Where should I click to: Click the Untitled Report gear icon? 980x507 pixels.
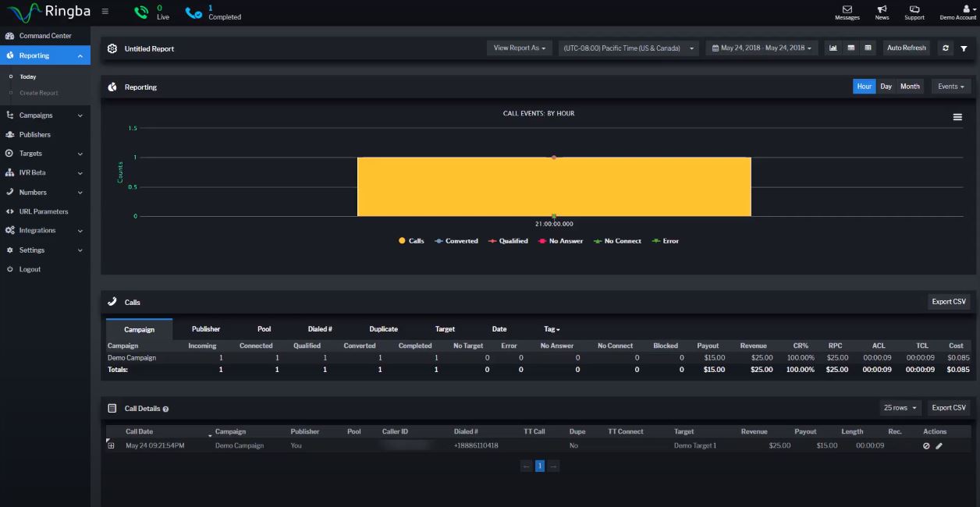point(112,48)
